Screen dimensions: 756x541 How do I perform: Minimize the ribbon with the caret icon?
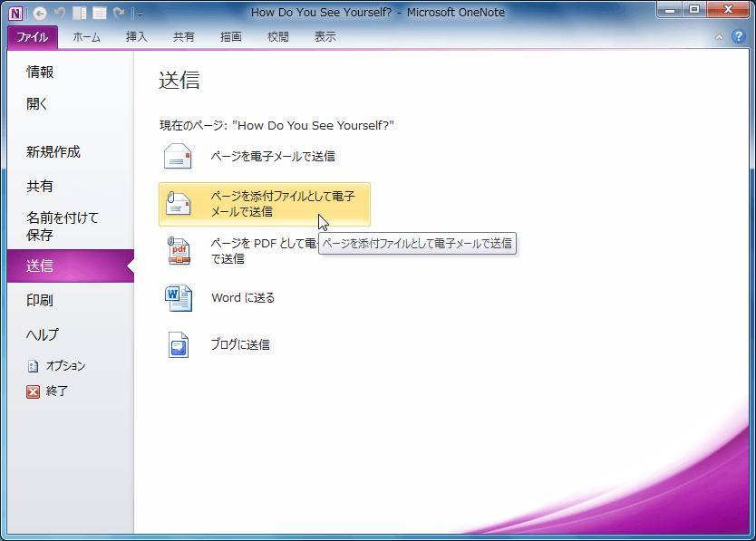click(719, 36)
